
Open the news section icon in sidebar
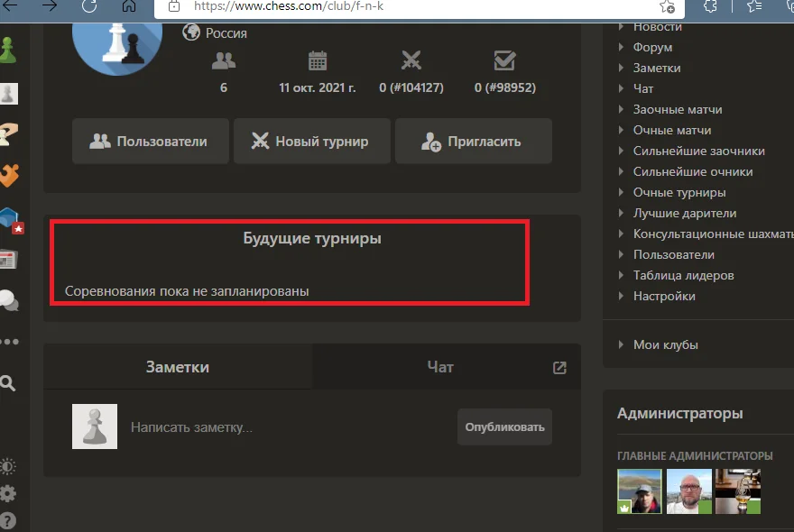tap(9, 261)
